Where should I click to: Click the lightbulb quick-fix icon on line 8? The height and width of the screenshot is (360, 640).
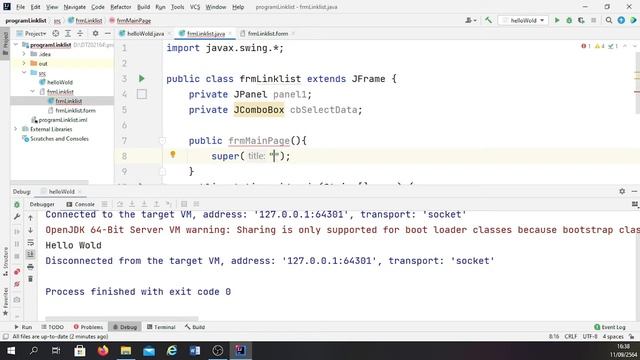click(x=173, y=154)
